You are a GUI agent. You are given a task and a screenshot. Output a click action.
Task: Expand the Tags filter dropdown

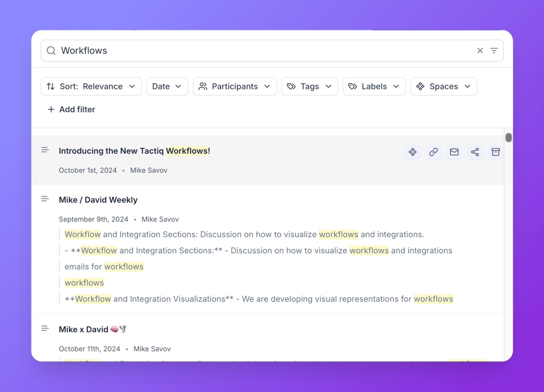(310, 86)
